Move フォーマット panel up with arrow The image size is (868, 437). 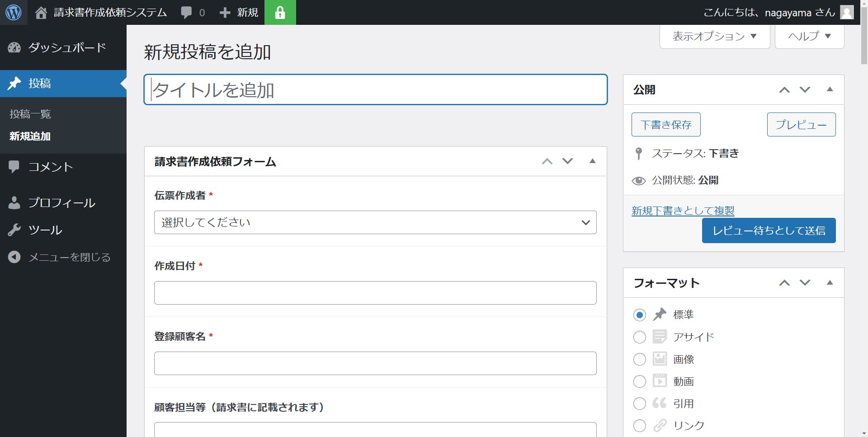pos(784,283)
